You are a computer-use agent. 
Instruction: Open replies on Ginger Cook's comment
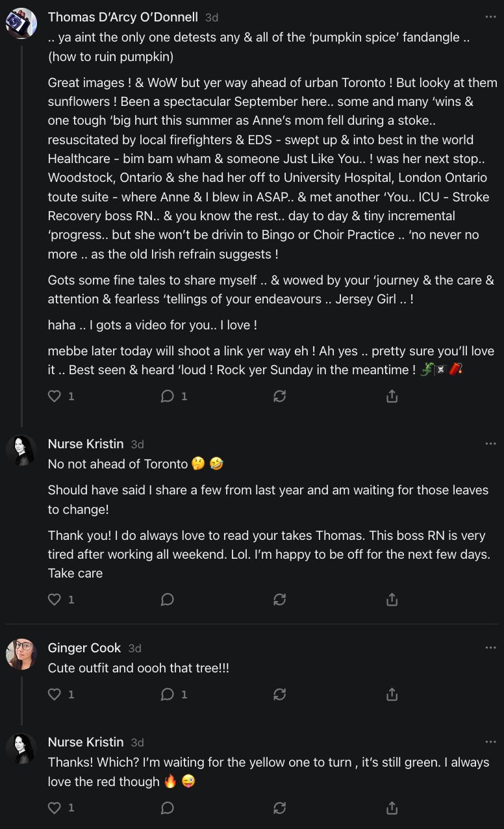point(168,695)
